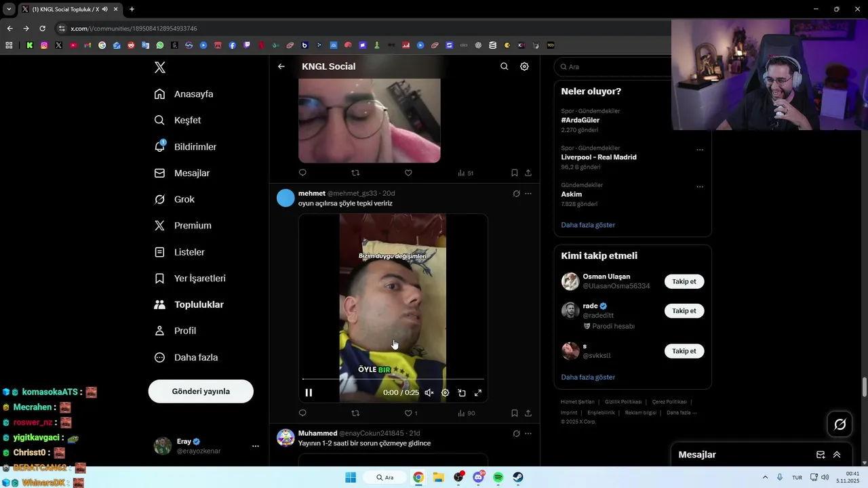This screenshot has width=868, height=488.
Task: Like the glasses selfie post
Action: coord(408,173)
